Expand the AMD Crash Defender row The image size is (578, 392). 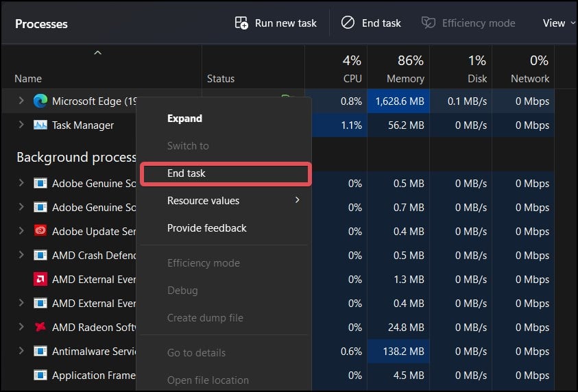coord(21,254)
